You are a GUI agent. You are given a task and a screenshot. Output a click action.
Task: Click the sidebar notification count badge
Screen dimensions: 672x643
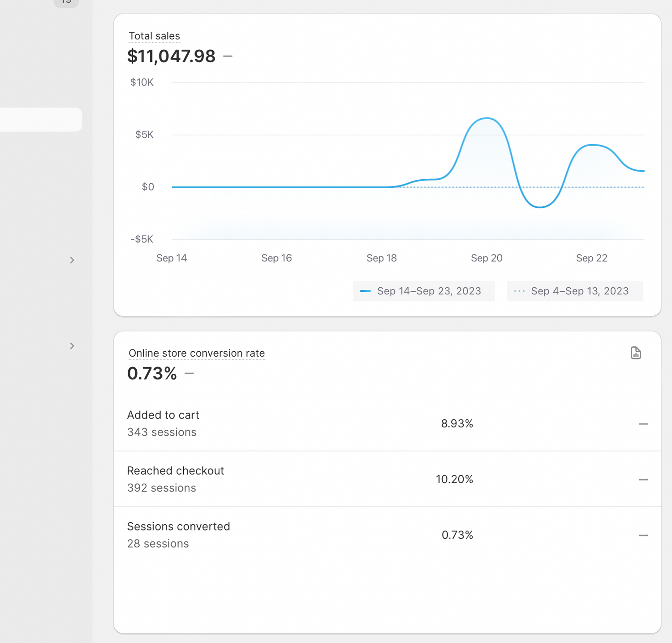(x=66, y=2)
